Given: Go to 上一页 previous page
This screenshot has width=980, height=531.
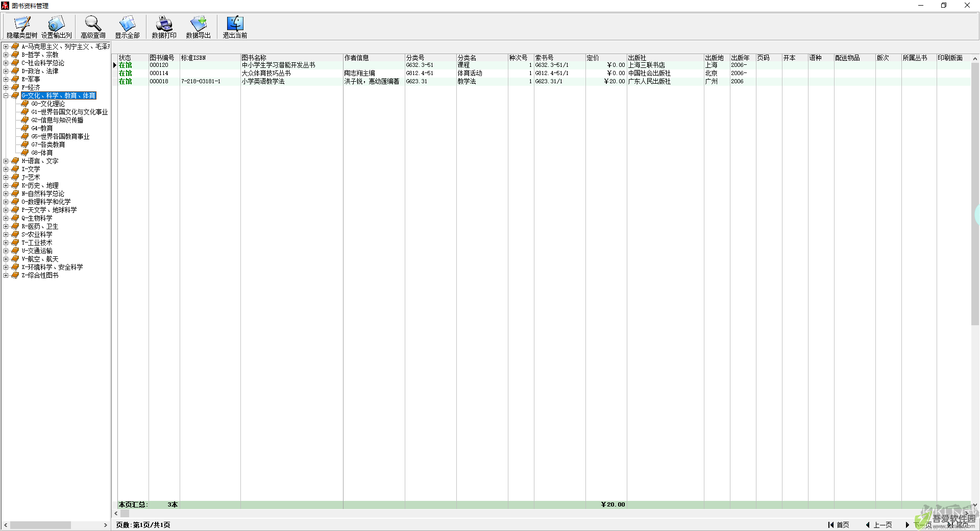Looking at the screenshot, I should pyautogui.click(x=879, y=525).
